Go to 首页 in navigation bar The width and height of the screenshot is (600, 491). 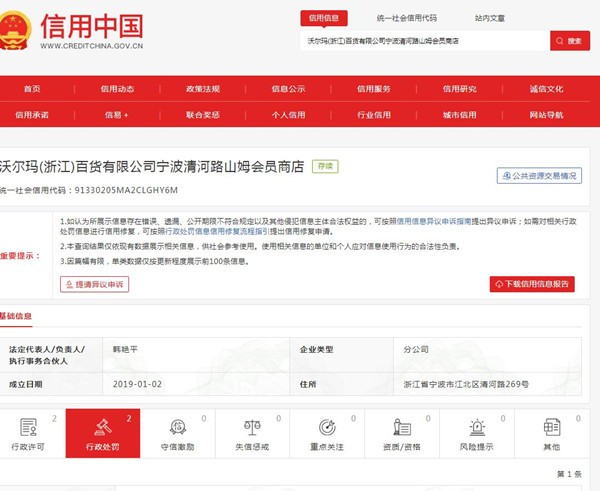(x=32, y=89)
